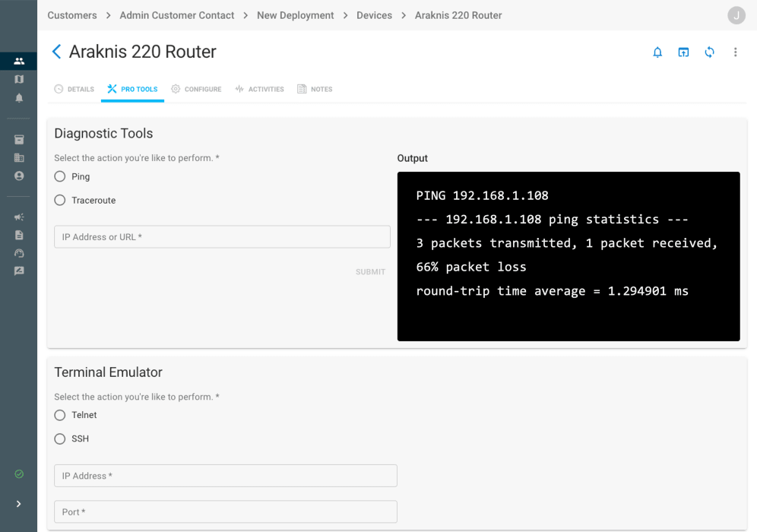Open the map icon in left sidebar
Image resolution: width=757 pixels, height=532 pixels.
pyautogui.click(x=19, y=79)
